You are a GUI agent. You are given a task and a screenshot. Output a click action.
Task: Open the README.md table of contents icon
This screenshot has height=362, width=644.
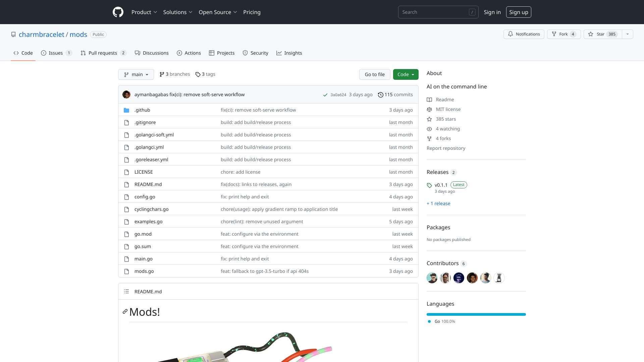(126, 292)
